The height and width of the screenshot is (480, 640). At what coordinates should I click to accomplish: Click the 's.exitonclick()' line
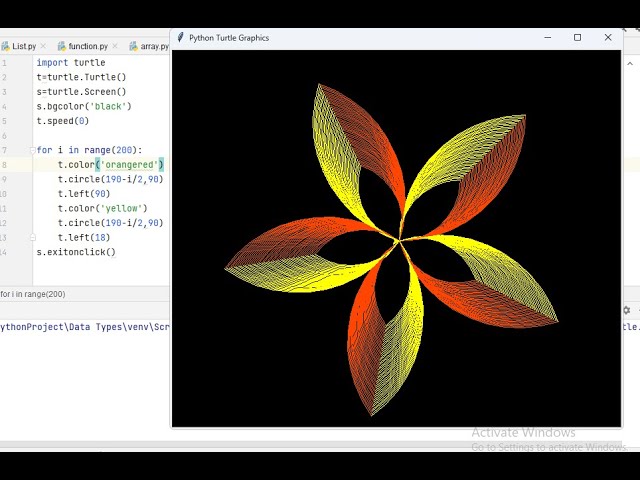pyautogui.click(x=76, y=252)
